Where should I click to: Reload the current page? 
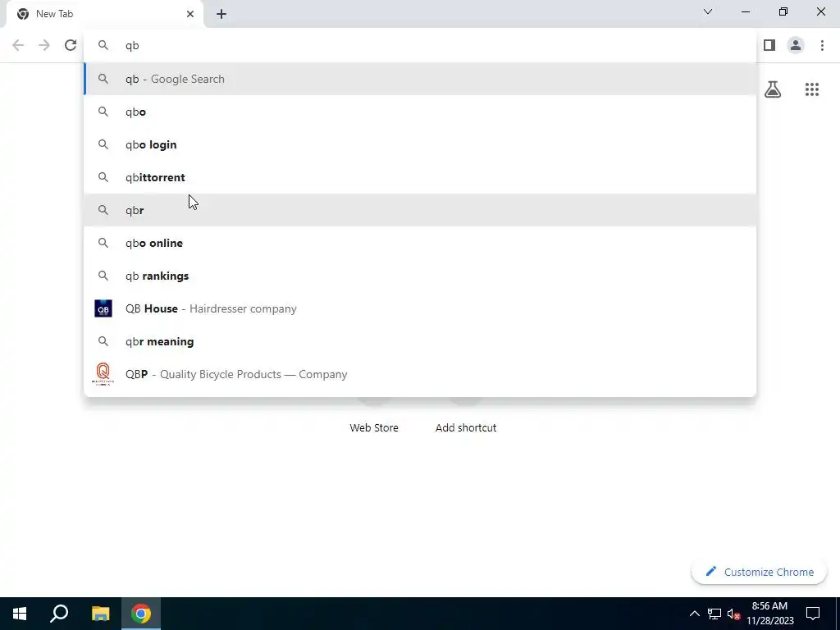pyautogui.click(x=71, y=46)
